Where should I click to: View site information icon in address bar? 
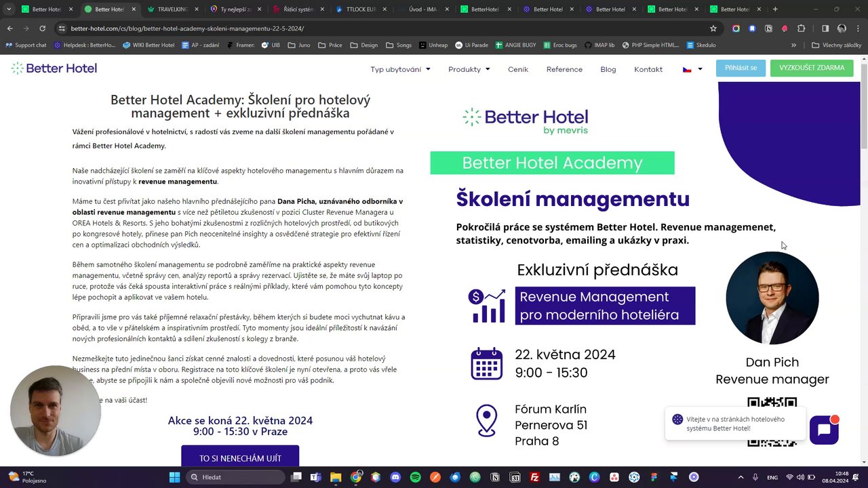[62, 28]
